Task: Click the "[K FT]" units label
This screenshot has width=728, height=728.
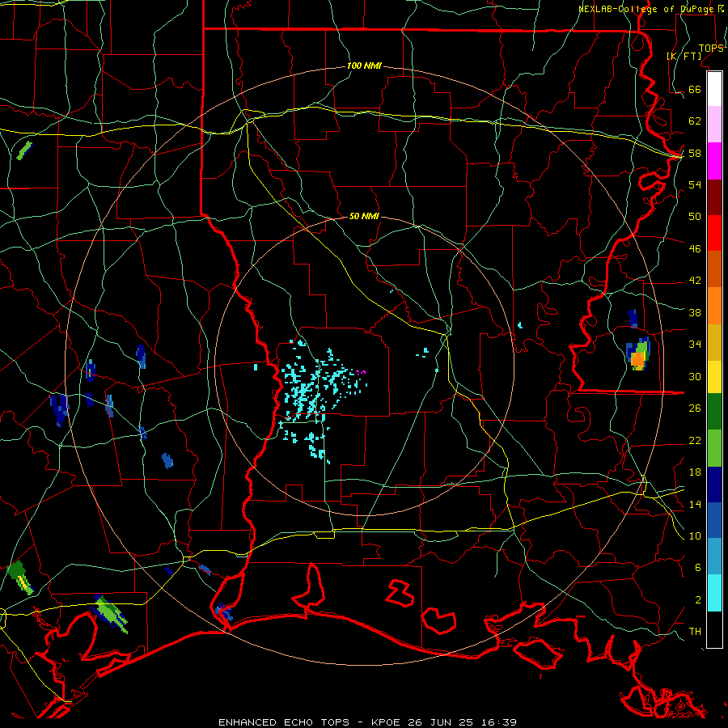Action: (684, 56)
